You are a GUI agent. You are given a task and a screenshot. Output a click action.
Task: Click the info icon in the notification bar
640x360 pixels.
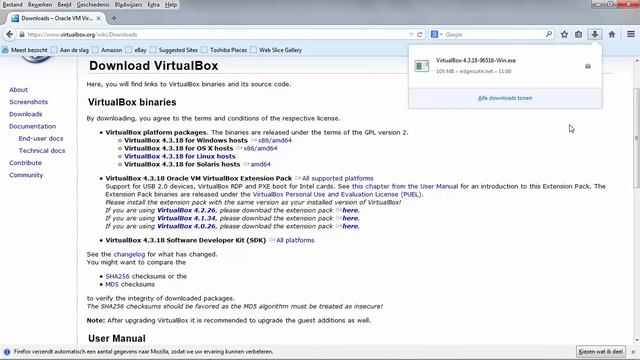(7, 351)
